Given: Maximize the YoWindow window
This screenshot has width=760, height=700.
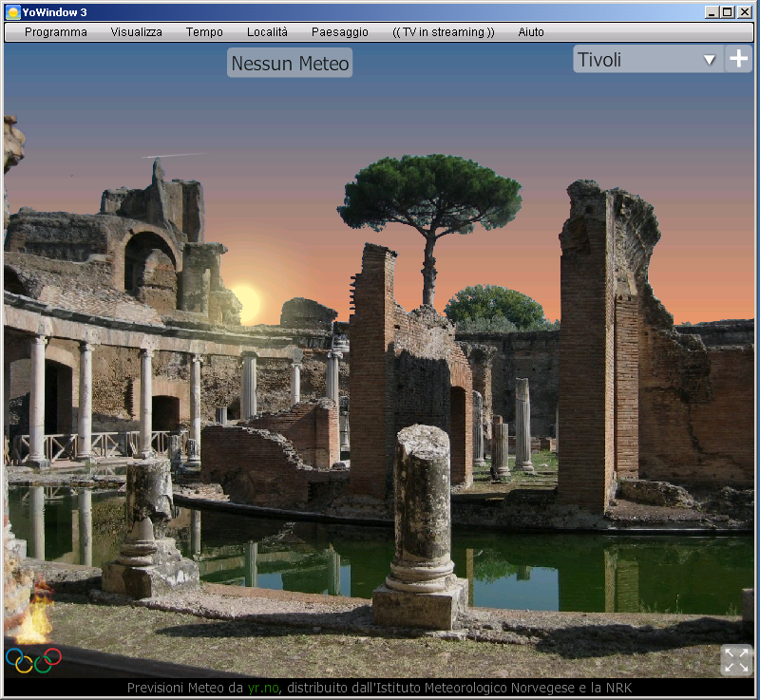Looking at the screenshot, I should 728,12.
